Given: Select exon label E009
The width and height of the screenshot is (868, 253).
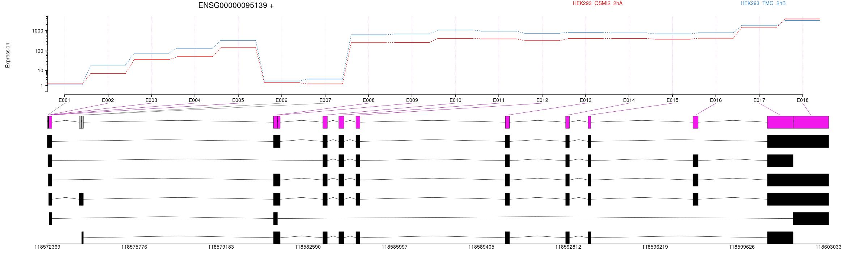Looking at the screenshot, I should [x=412, y=100].
